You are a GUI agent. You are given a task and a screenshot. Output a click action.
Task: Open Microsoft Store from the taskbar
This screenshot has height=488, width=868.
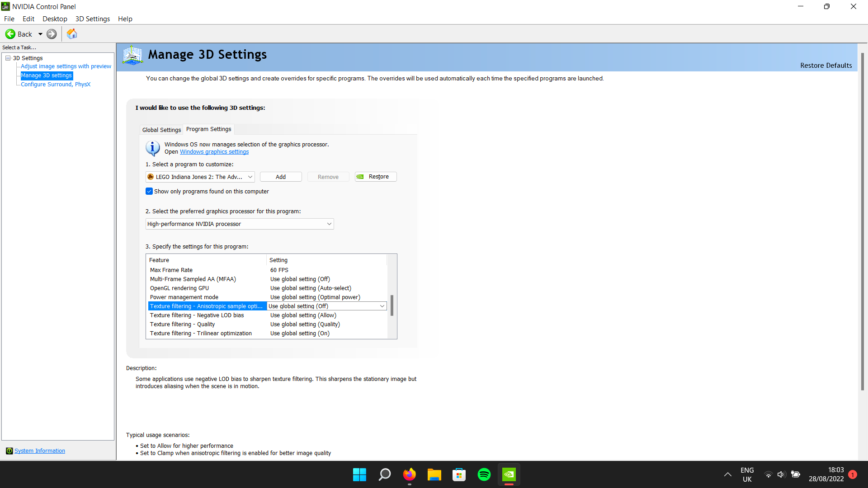[459, 474]
